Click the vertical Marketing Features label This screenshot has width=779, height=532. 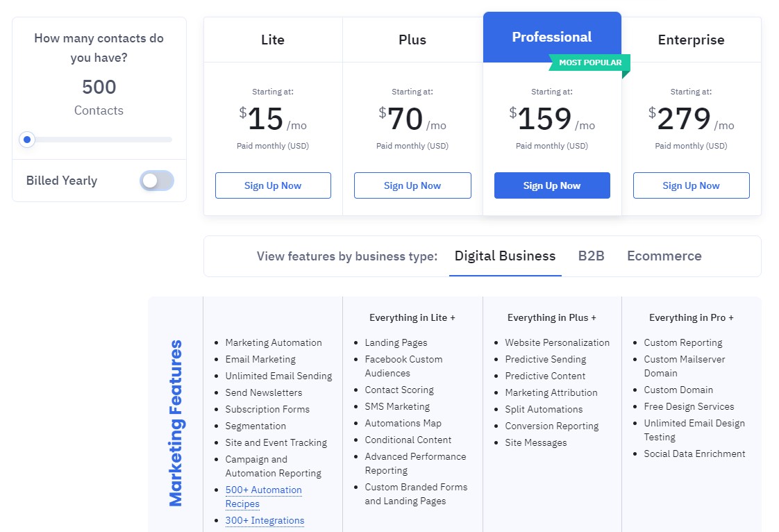pos(176,422)
